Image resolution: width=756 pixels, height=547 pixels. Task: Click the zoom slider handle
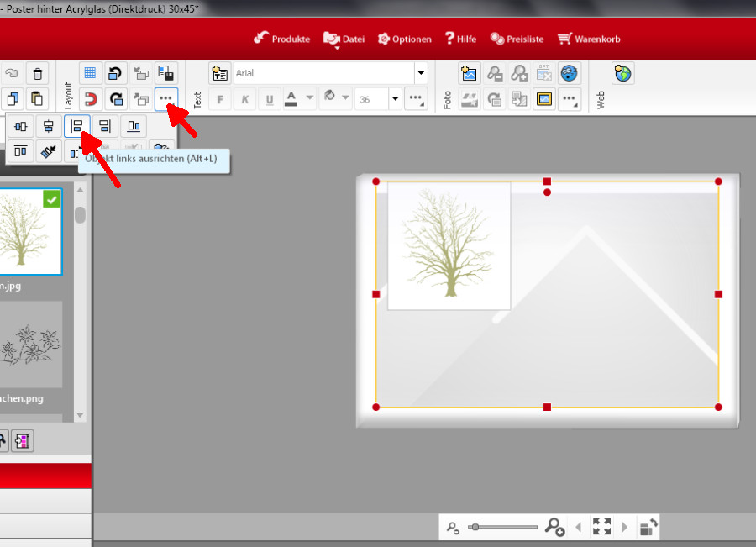coord(475,527)
